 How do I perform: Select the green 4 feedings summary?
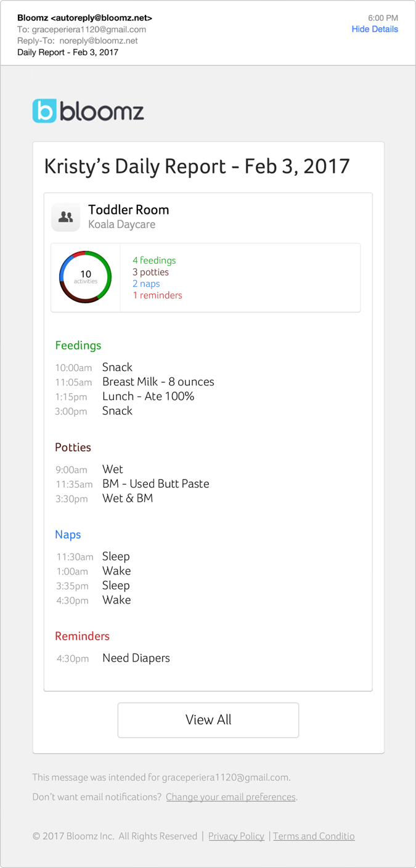(x=154, y=260)
